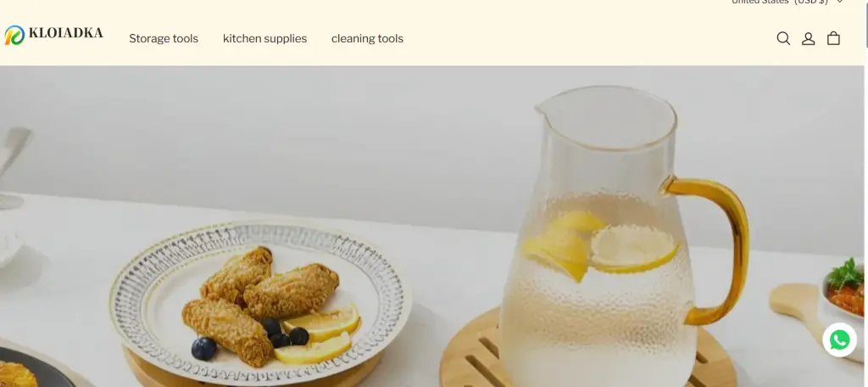
Task: Click the lemon slices in the pitcher
Action: pos(600,244)
